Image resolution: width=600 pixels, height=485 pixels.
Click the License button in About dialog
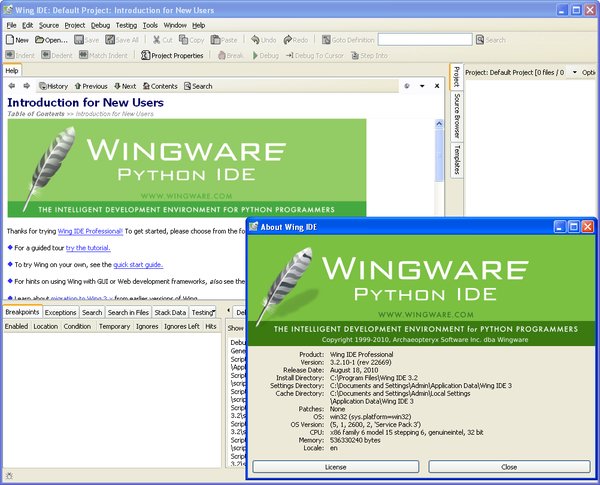[x=335, y=466]
